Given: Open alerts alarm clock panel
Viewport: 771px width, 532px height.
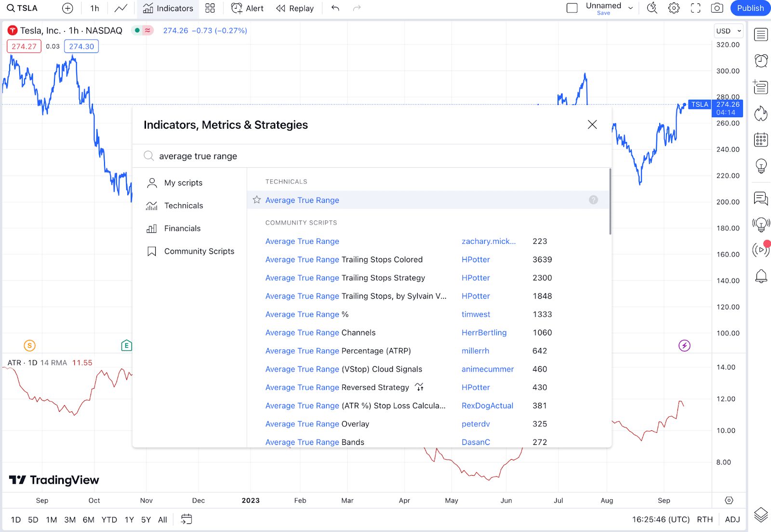Looking at the screenshot, I should pos(761,61).
